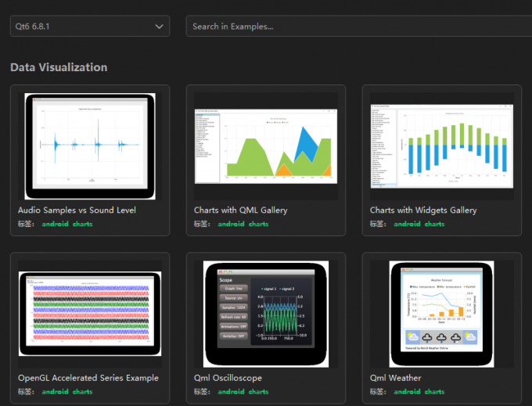This screenshot has height=406, width=532.
Task: Open the Qml Oscilloscope preview image
Action: coord(266,314)
